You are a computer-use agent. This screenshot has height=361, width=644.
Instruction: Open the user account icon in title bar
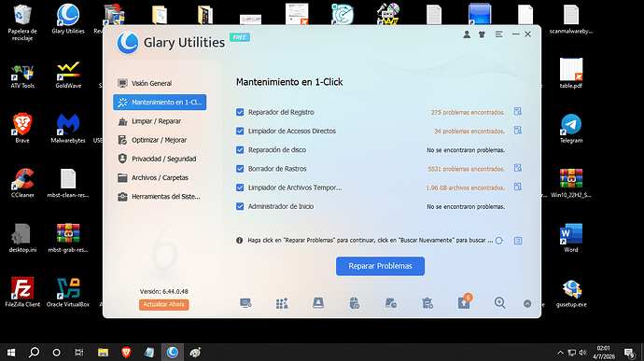click(x=467, y=35)
